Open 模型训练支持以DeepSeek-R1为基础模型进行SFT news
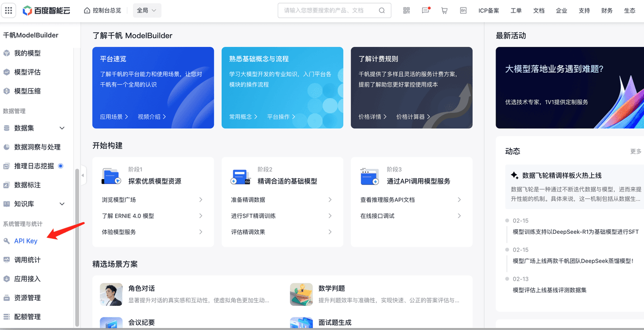Viewport: 644px width, 330px height. coord(575,232)
